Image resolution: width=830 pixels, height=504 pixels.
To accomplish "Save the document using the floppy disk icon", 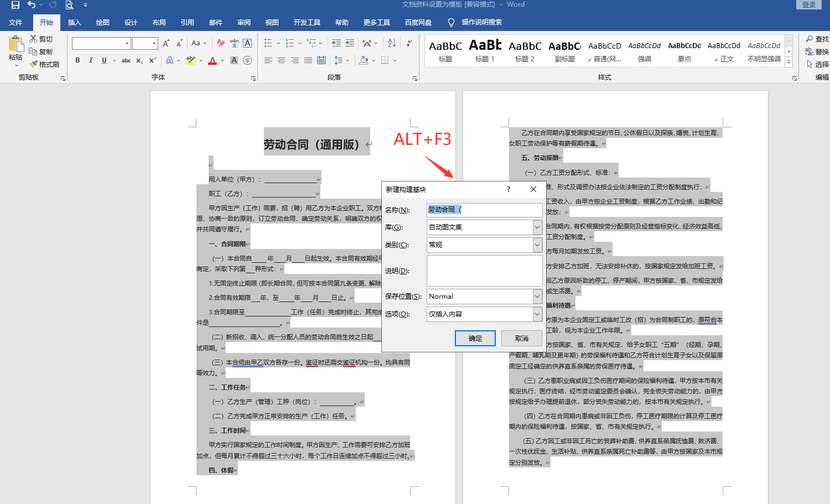I will (x=15, y=5).
